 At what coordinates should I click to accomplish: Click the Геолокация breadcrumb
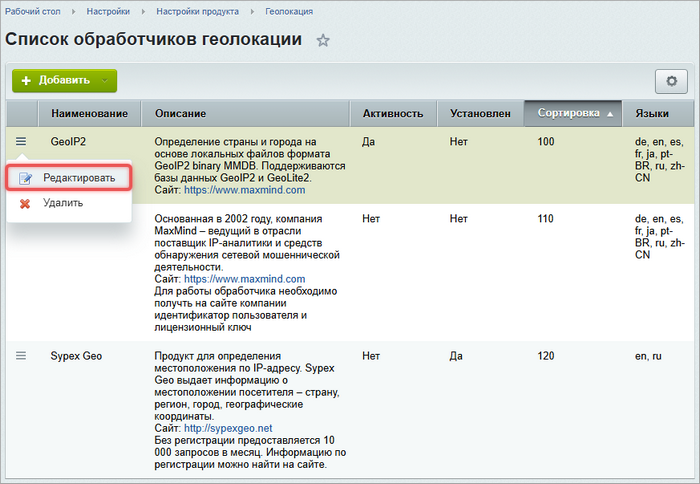click(x=289, y=11)
